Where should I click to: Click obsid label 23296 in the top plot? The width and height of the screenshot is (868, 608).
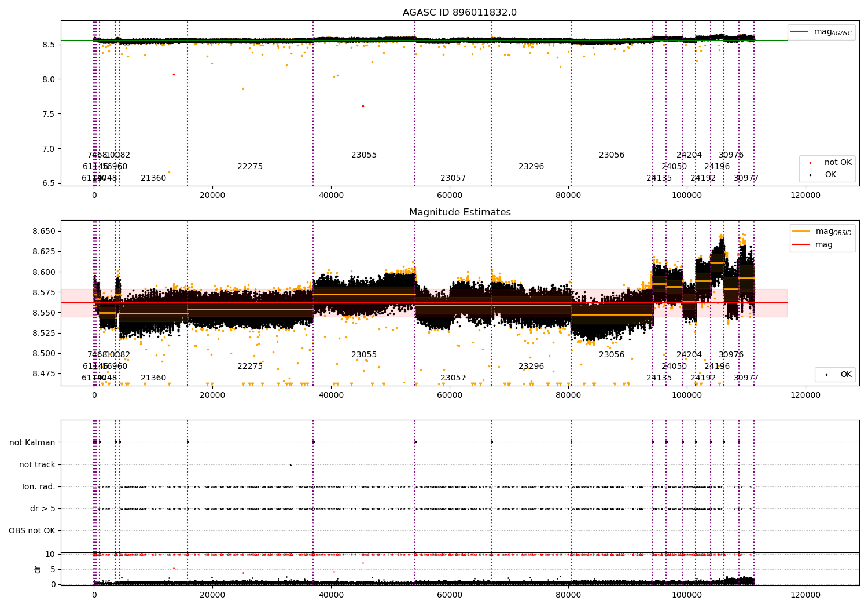tap(531, 167)
